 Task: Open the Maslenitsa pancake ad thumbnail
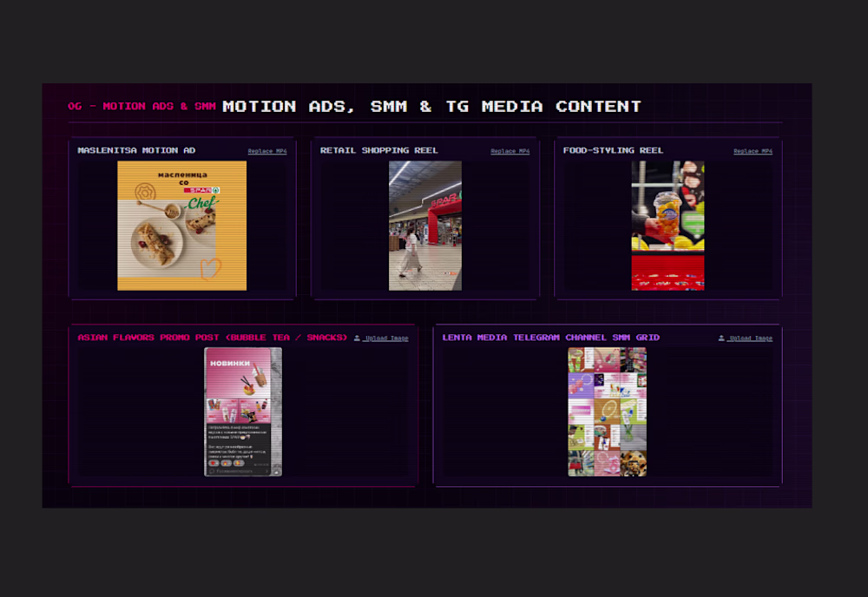182,226
